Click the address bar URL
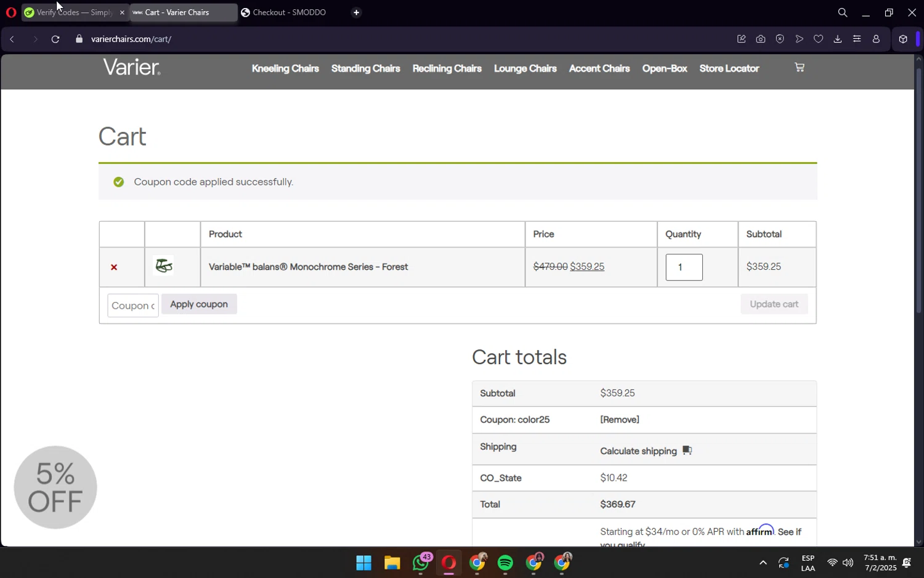 [131, 39]
